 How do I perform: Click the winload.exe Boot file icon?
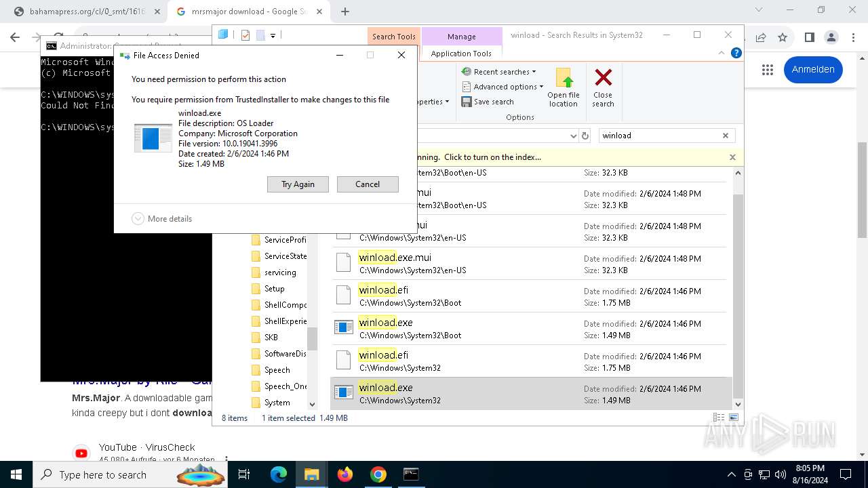tap(344, 328)
